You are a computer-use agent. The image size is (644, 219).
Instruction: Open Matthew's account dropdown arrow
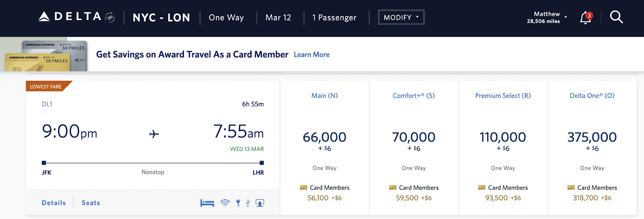pos(566,17)
